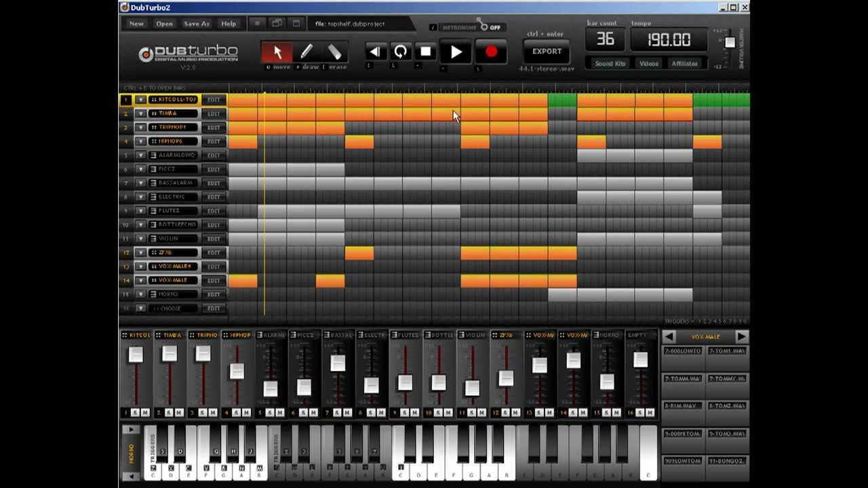The width and height of the screenshot is (868, 488).
Task: Expand the dropdown on ELECTRIC track
Action: click(140, 197)
